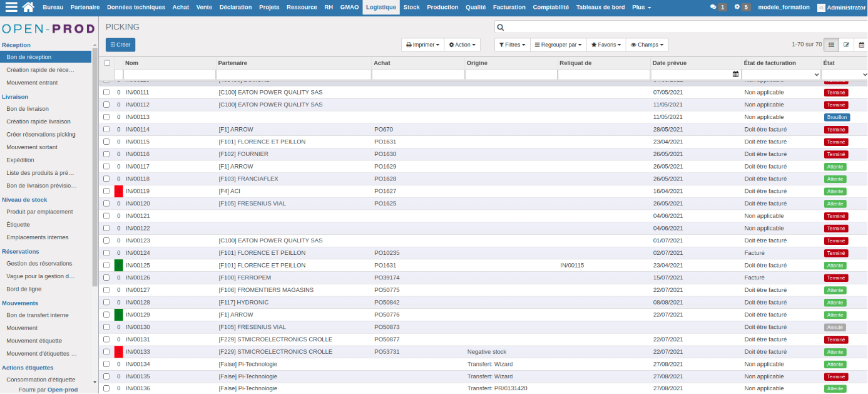Open the Plus menu dropdown

click(641, 7)
